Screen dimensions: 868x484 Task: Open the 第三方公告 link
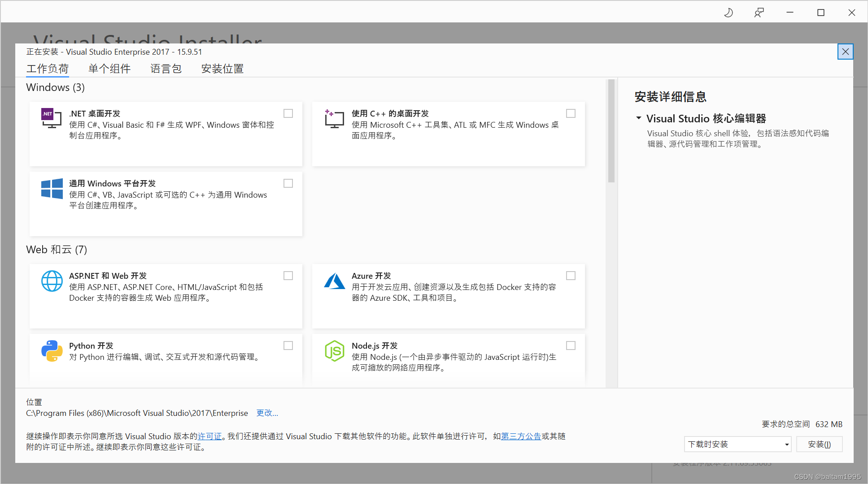point(521,436)
